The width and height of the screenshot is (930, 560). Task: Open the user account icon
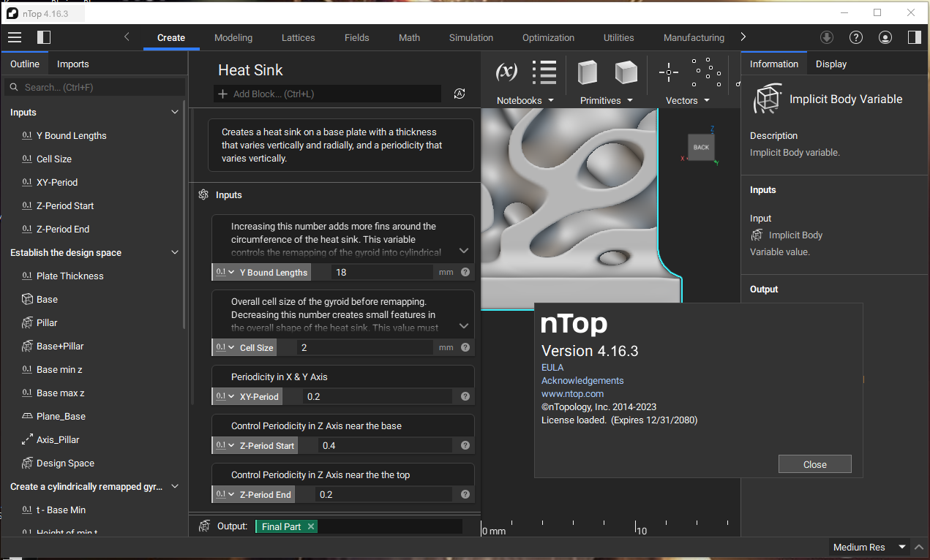pyautogui.click(x=885, y=37)
